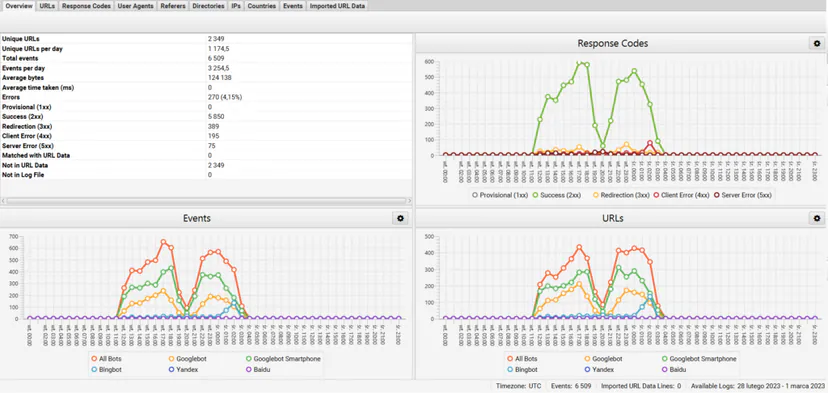
Task: Select the Unique URLs row
Action: [x=206, y=39]
